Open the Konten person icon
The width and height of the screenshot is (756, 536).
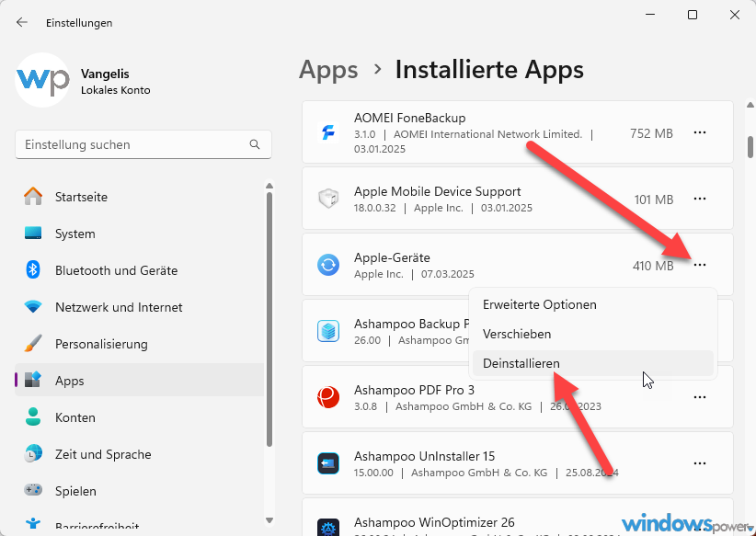(33, 417)
